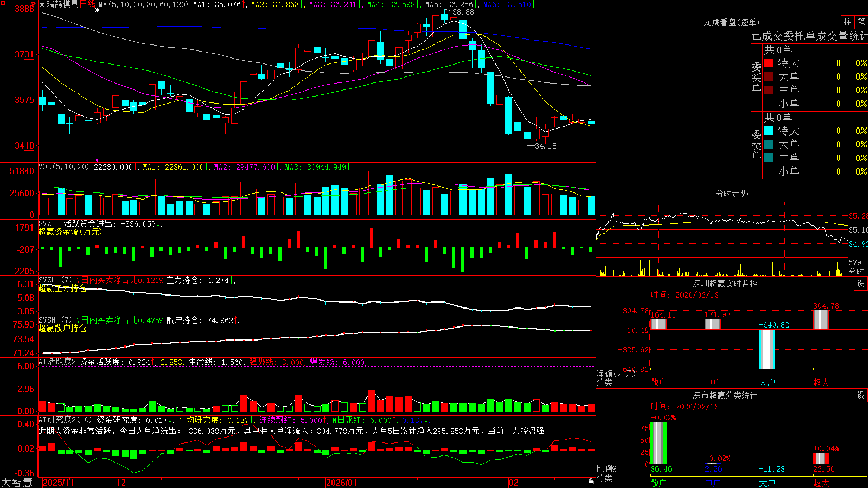Click the cyan 特大 sell-order color square
This screenshot has height=488, width=868.
click(768, 131)
